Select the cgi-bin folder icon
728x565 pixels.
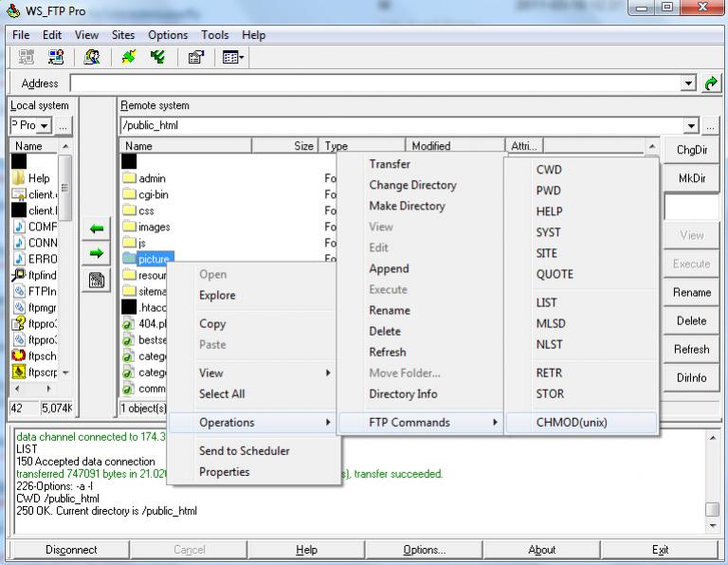point(129,194)
